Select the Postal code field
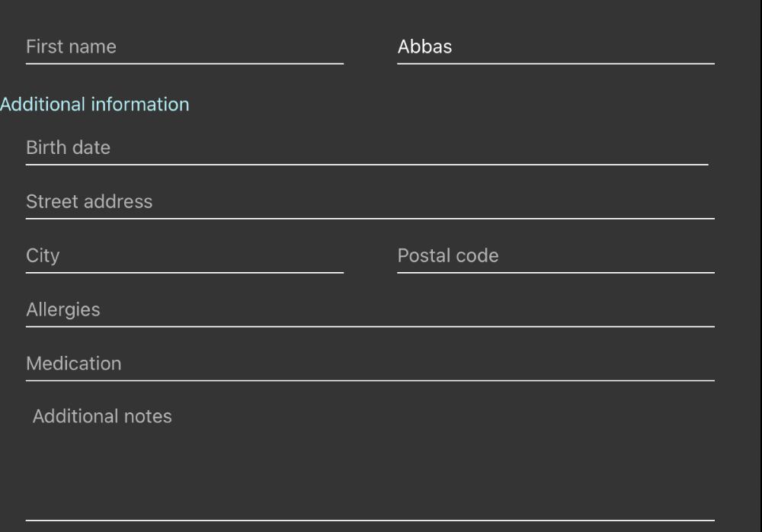The height and width of the screenshot is (532, 762). (555, 256)
